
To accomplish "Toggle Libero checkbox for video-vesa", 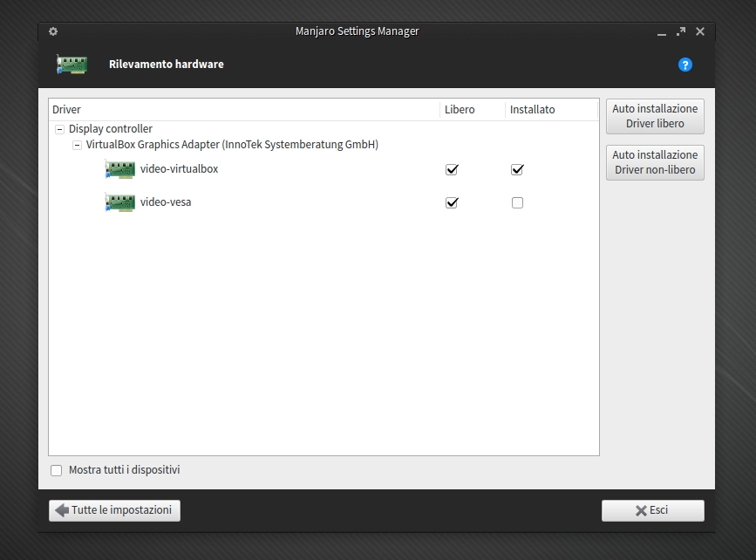I will coord(452,202).
